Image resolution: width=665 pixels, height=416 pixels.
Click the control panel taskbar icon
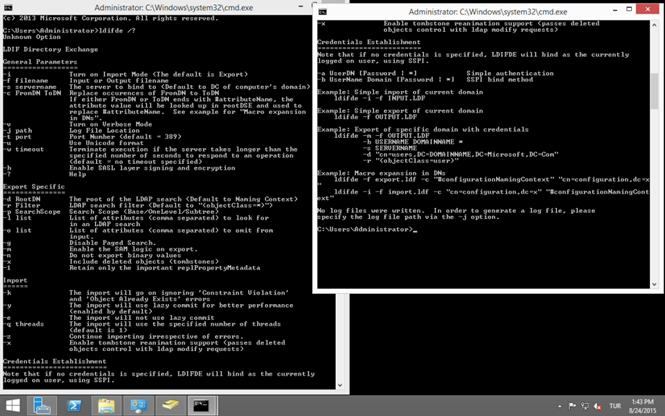[138, 406]
